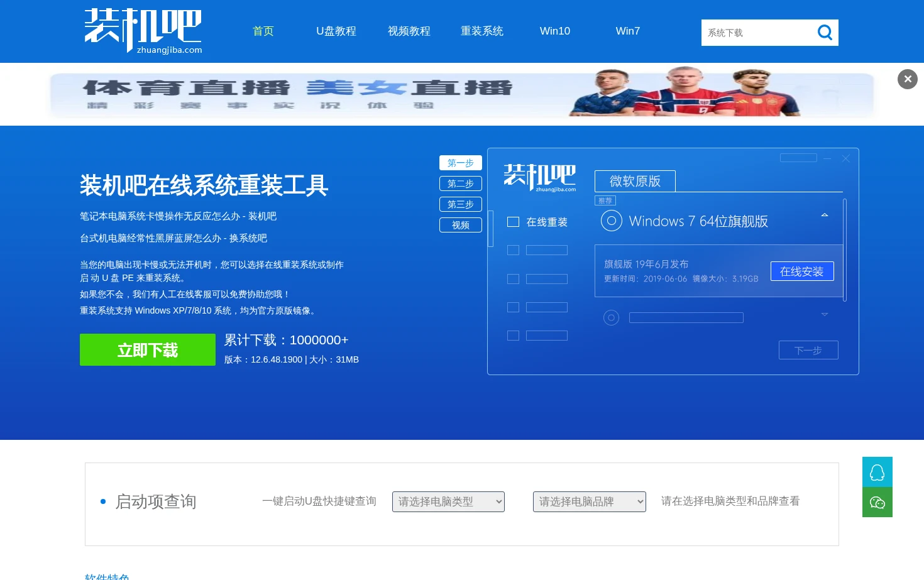
Task: Click the 启动项查询 heading
Action: [156, 501]
